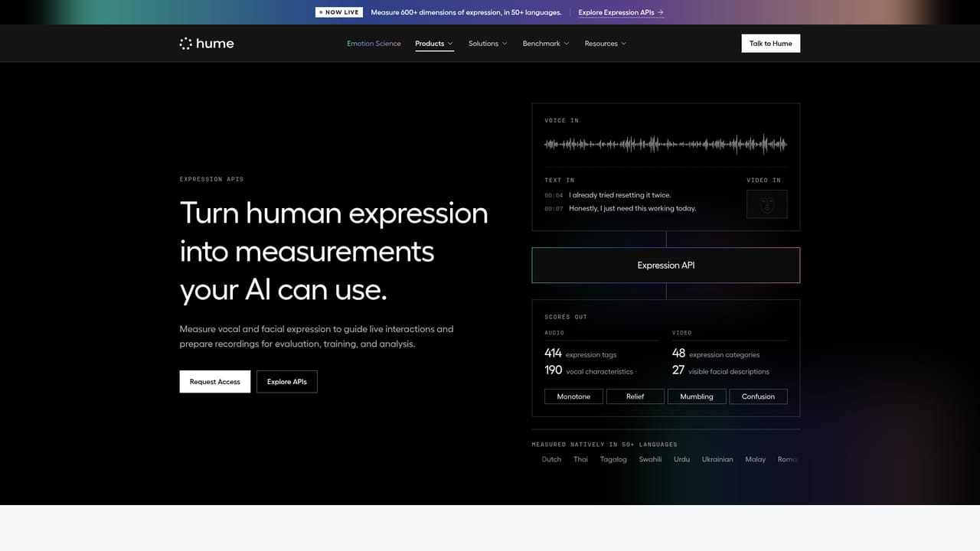Click the Ukrainian language label
The width and height of the screenshot is (980, 551).
coord(717,459)
